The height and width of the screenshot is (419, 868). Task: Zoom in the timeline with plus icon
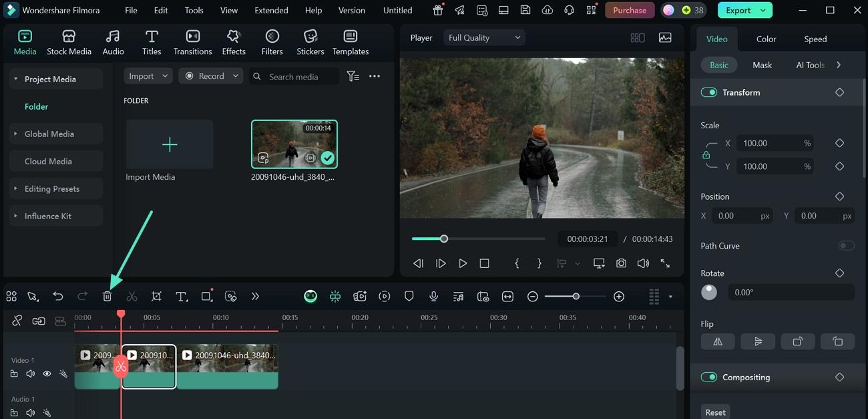click(x=619, y=296)
